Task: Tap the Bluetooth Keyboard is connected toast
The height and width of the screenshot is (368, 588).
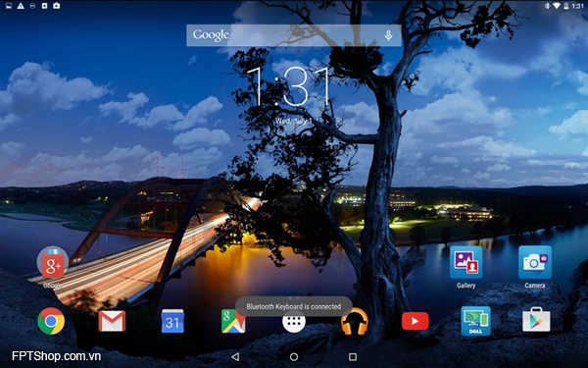Action: (x=294, y=306)
